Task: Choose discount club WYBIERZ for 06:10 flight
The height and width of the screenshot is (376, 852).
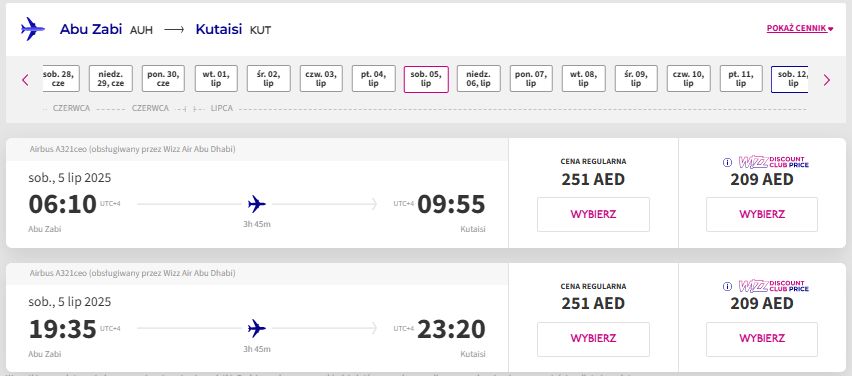Action: 762,214
